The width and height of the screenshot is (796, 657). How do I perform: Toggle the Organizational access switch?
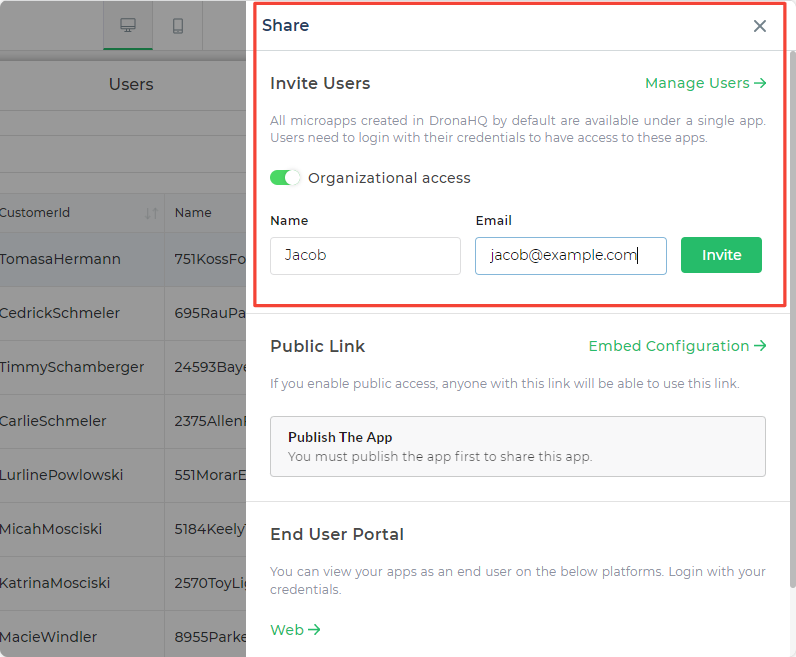(x=285, y=178)
